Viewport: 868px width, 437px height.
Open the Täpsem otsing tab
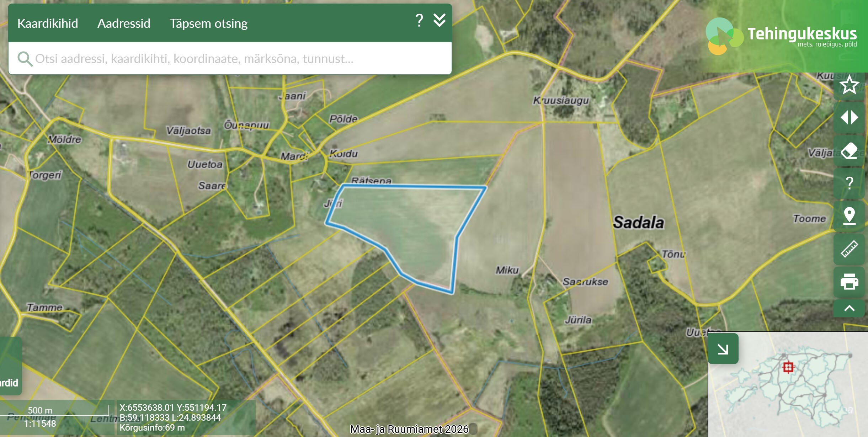coord(208,23)
